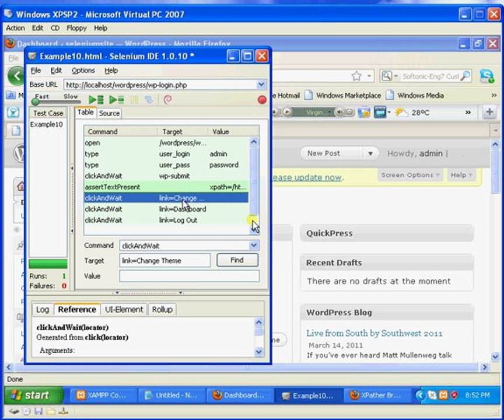This screenshot has height=420, width=504.
Task: Select the 'open' command row
Action: click(x=166, y=143)
